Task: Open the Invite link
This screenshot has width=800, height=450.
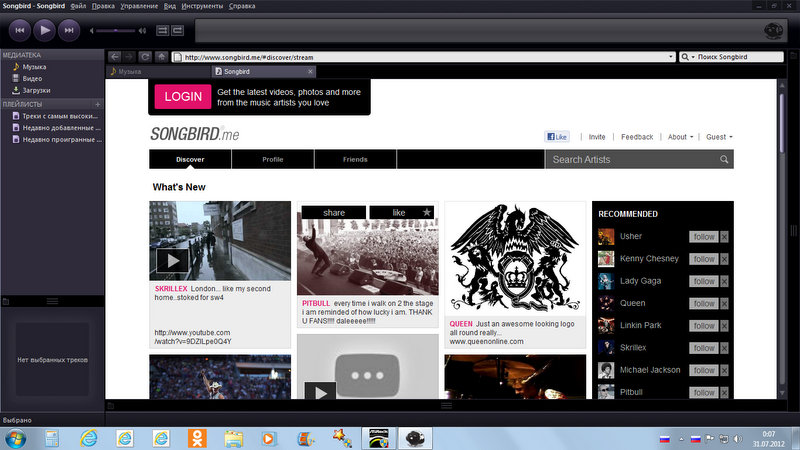Action: [x=597, y=137]
